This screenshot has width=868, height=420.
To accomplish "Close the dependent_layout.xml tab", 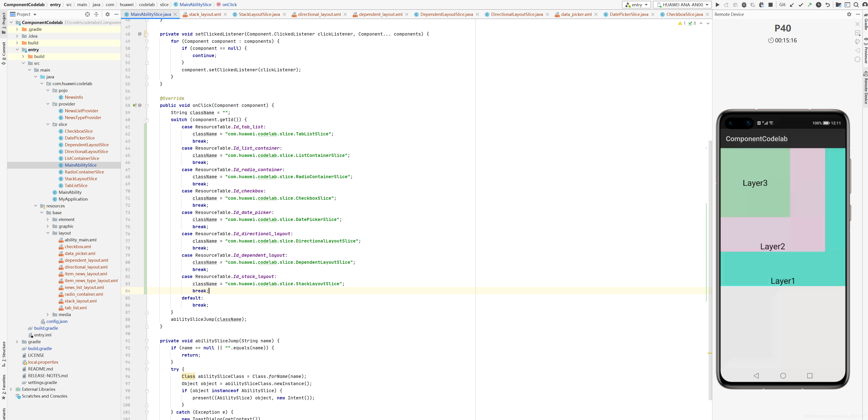I will 407,14.
